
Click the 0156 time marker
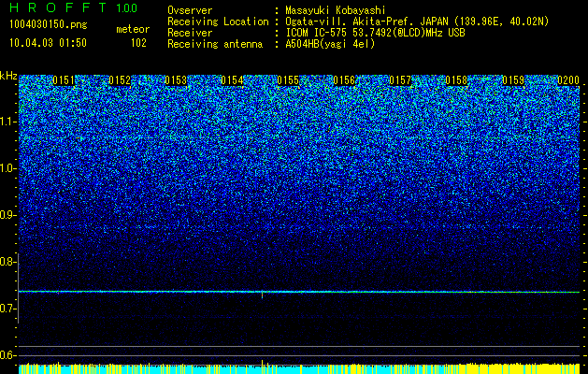344,80
